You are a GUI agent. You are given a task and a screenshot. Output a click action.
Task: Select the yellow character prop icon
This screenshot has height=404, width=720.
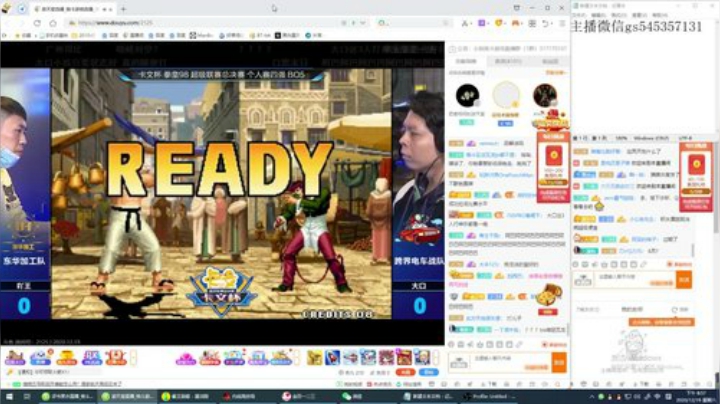[315, 358]
